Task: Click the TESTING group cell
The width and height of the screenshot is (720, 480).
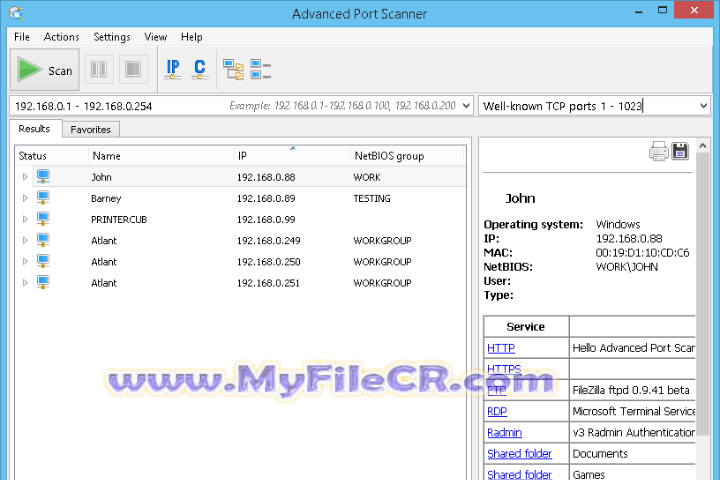Action: pyautogui.click(x=371, y=198)
